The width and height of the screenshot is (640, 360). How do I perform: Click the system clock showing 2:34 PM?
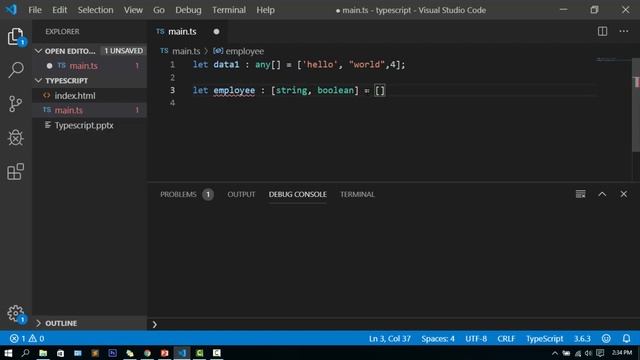point(622,353)
